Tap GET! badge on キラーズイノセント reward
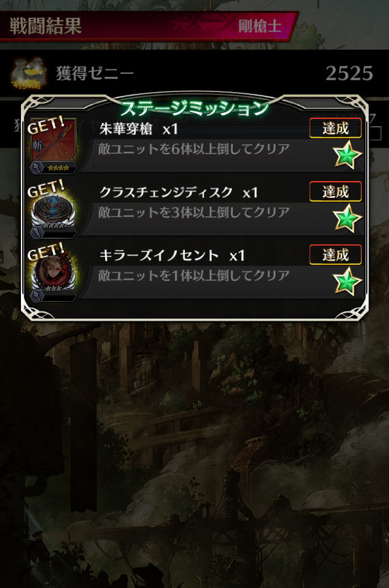The width and height of the screenshot is (389, 588). point(46,252)
